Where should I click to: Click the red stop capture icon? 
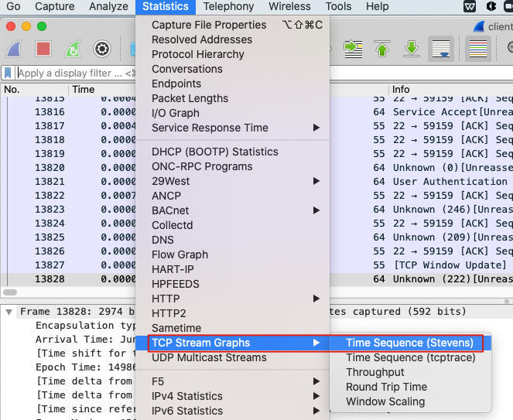click(43, 49)
